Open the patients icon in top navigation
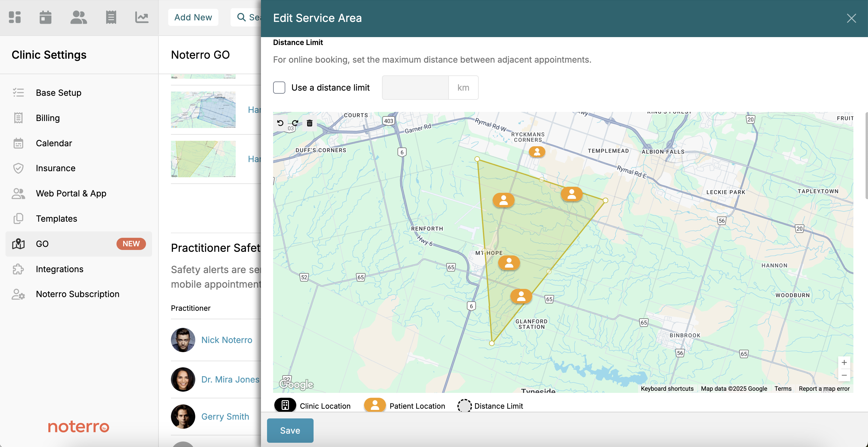This screenshot has height=447, width=868. click(x=78, y=17)
